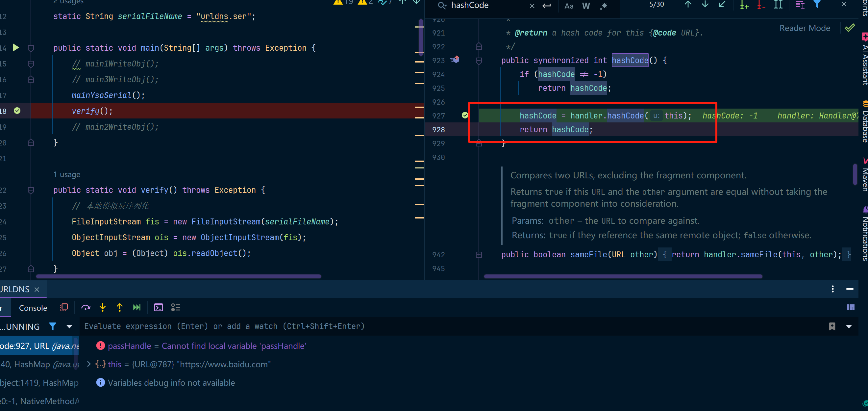Step Out in debugger

point(120,307)
